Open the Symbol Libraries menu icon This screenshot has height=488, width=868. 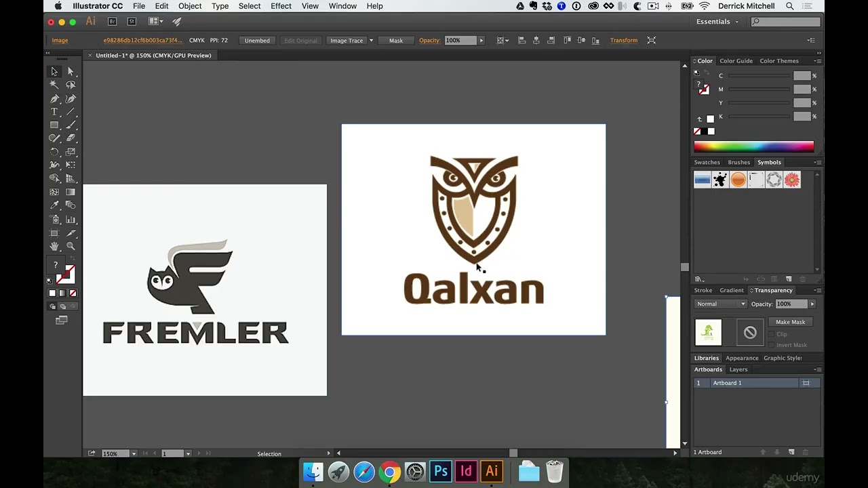(699, 279)
